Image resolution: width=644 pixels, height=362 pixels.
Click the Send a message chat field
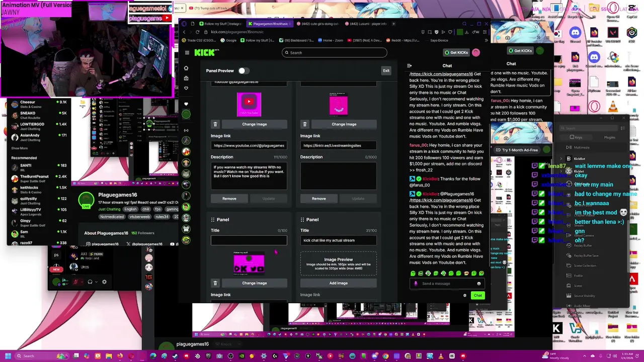(448, 284)
